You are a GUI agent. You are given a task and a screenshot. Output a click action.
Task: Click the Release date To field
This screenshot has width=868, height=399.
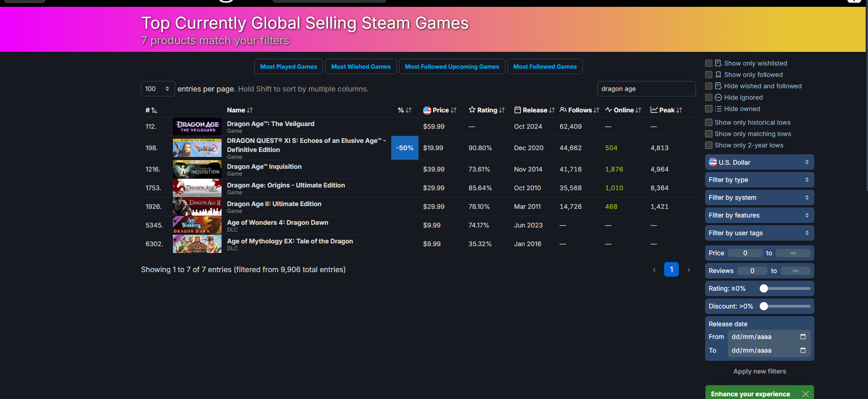point(769,350)
